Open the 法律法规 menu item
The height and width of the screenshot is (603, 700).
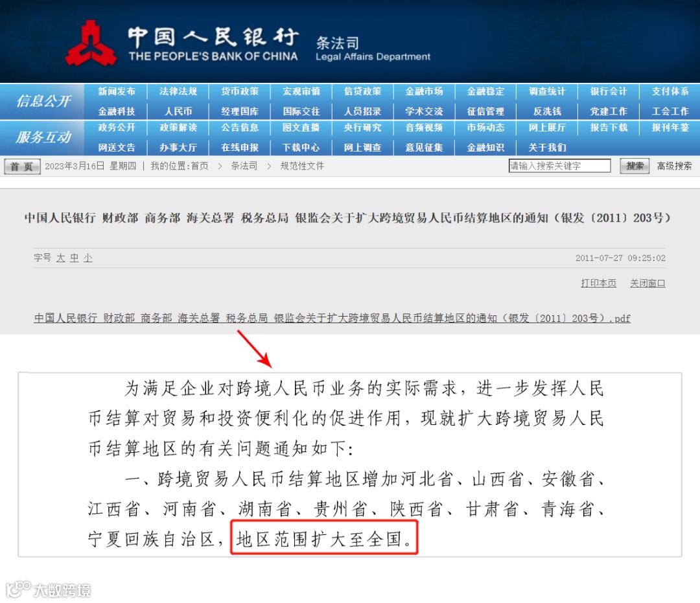tap(178, 91)
